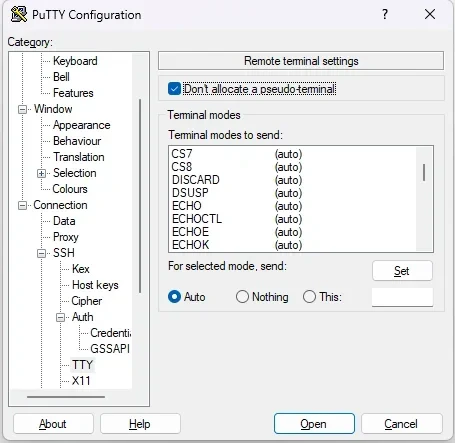The image size is (455, 443).
Task: Select the SSH category
Action: coord(64,253)
